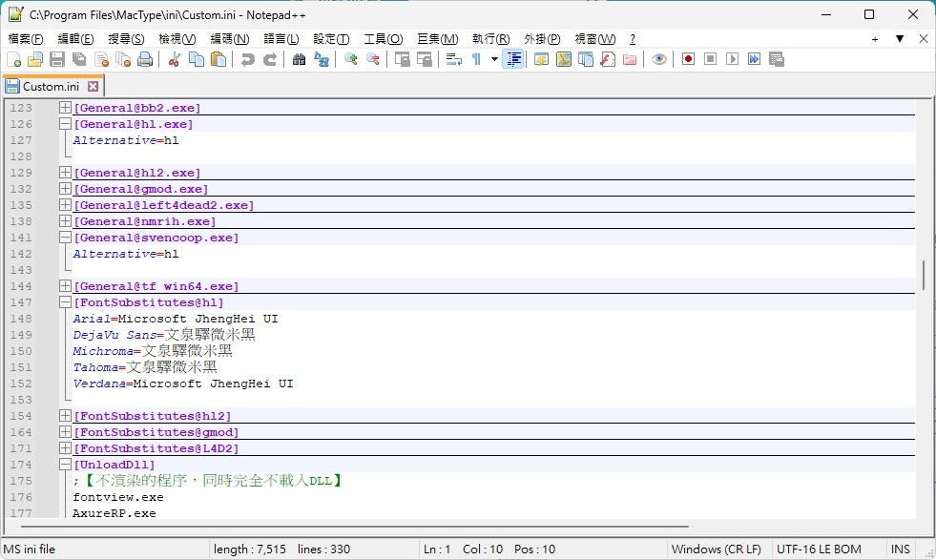Open the Document List panel icon
Screen dimensions: 936x560
click(x=586, y=59)
